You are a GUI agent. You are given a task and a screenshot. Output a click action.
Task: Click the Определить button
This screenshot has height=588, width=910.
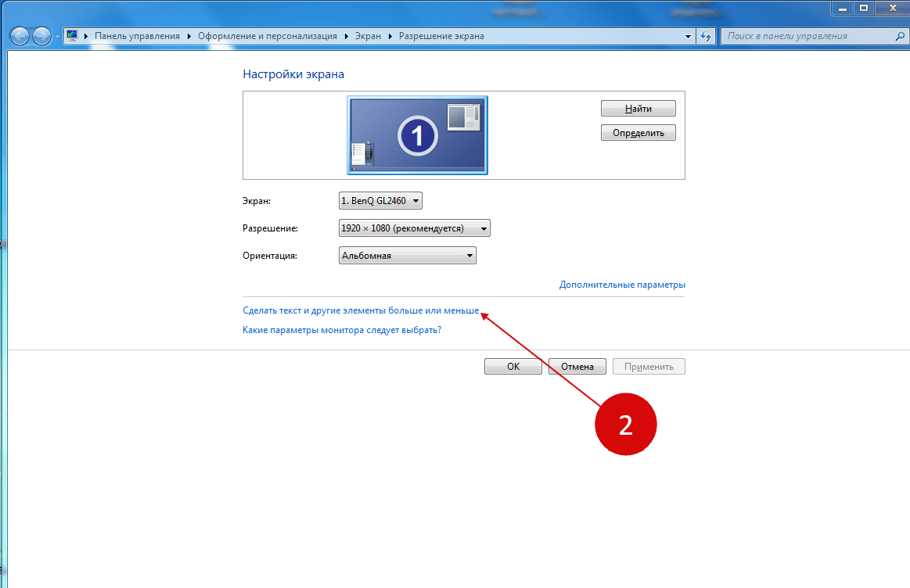pyautogui.click(x=638, y=133)
